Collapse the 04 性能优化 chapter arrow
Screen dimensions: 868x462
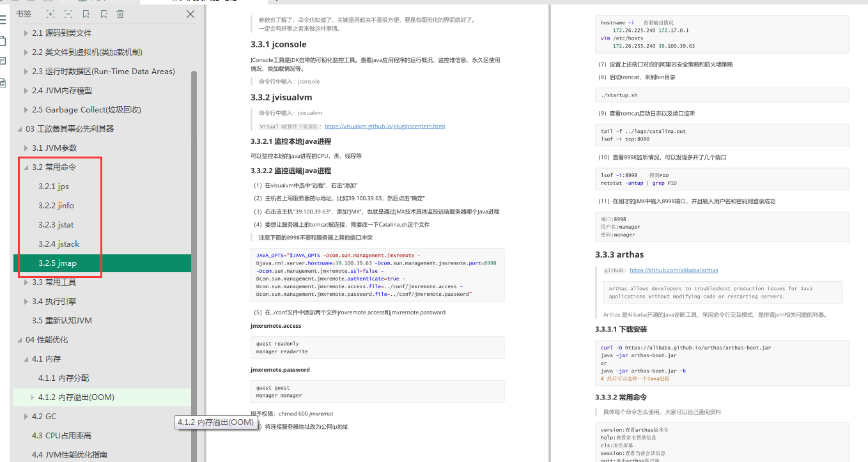pos(19,340)
